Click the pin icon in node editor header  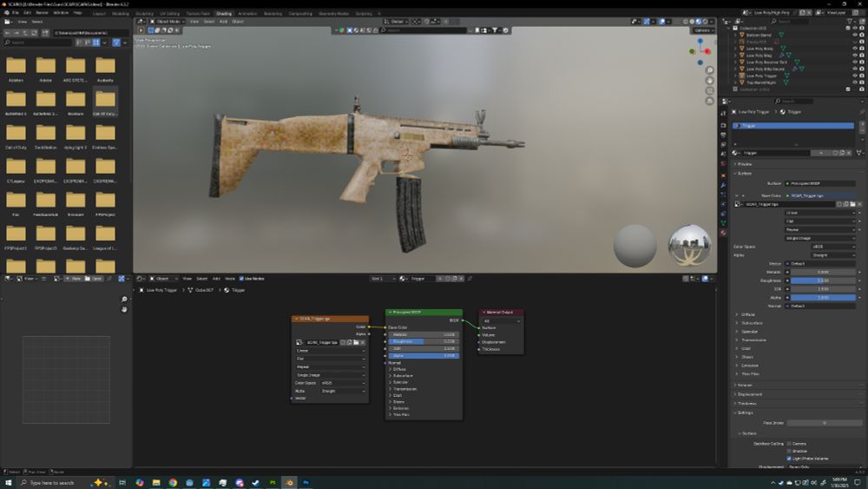click(470, 279)
